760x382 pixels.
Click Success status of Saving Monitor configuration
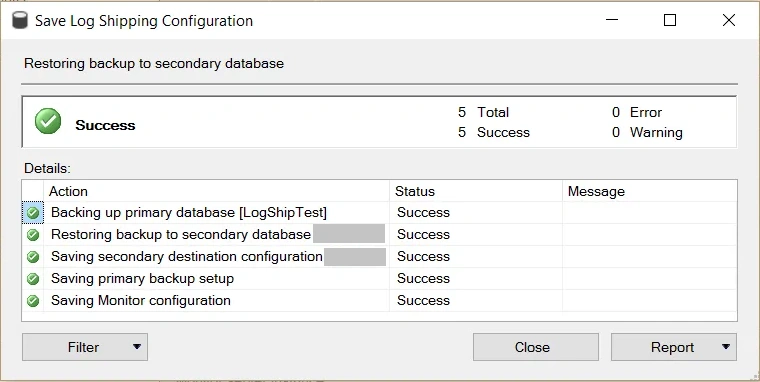423,301
